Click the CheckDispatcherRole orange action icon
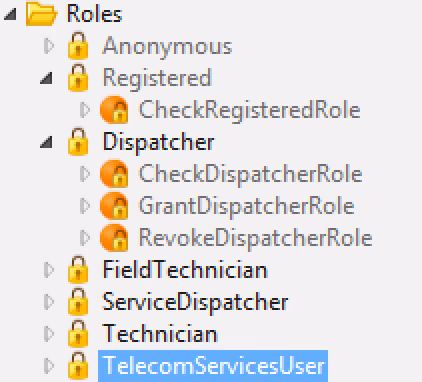Viewport: 422px width, 382px height. pos(114,174)
